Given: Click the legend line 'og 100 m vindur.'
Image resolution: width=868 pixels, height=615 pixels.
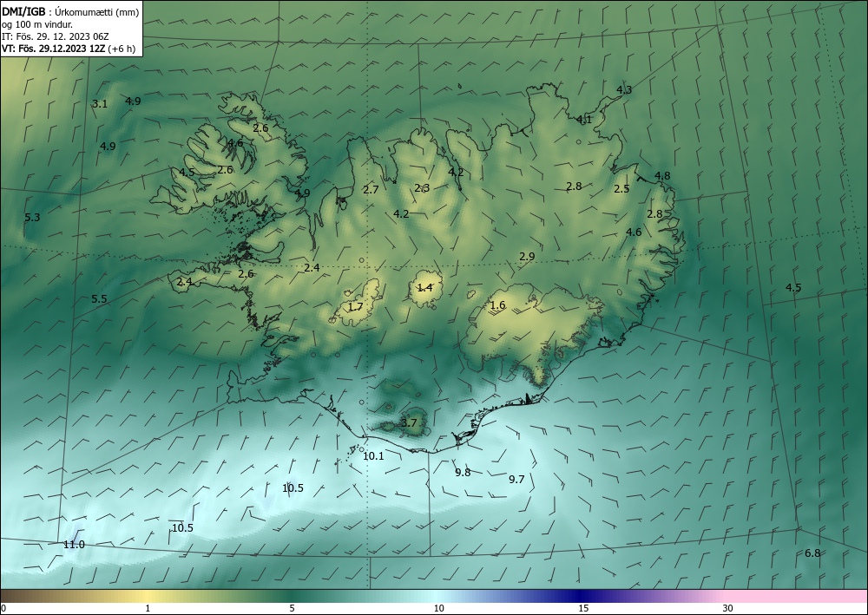Looking at the screenshot, I should click(x=37, y=24).
